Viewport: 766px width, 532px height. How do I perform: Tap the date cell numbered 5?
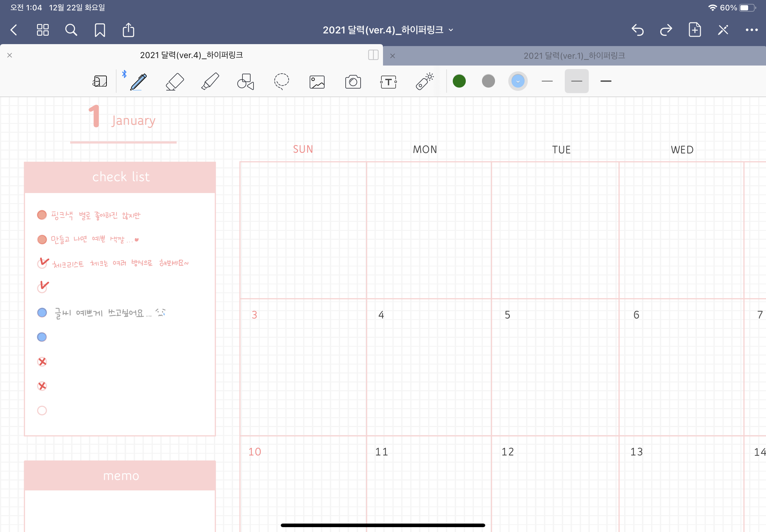(555, 367)
